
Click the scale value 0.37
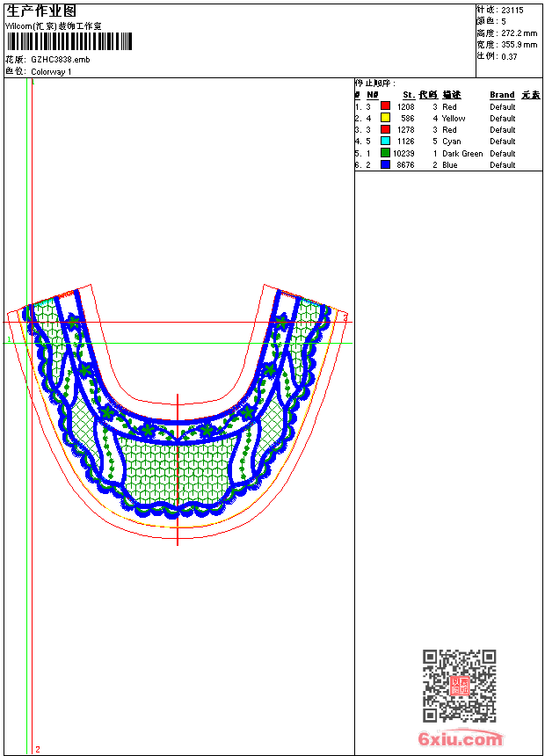[509, 56]
